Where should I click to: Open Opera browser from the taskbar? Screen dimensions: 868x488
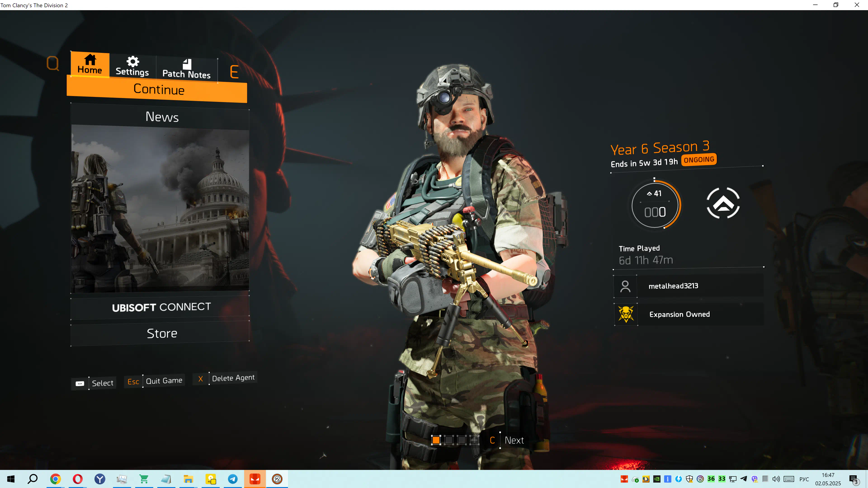coord(78,479)
